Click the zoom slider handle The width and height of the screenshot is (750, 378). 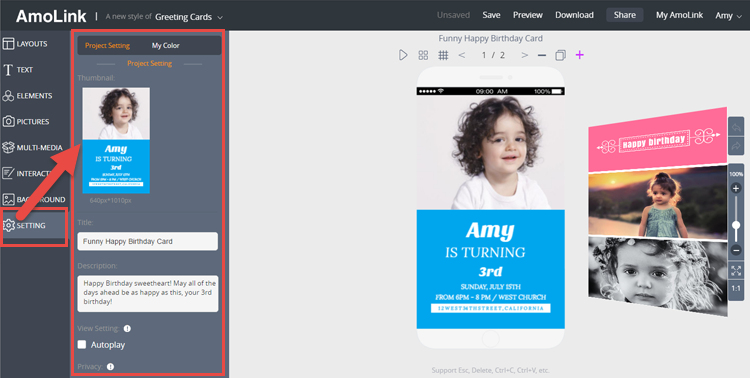click(736, 226)
